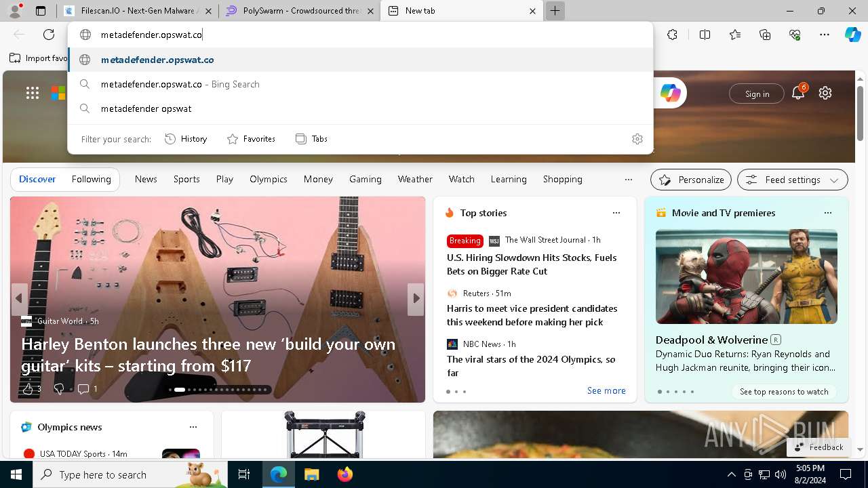Refresh the page

49,35
